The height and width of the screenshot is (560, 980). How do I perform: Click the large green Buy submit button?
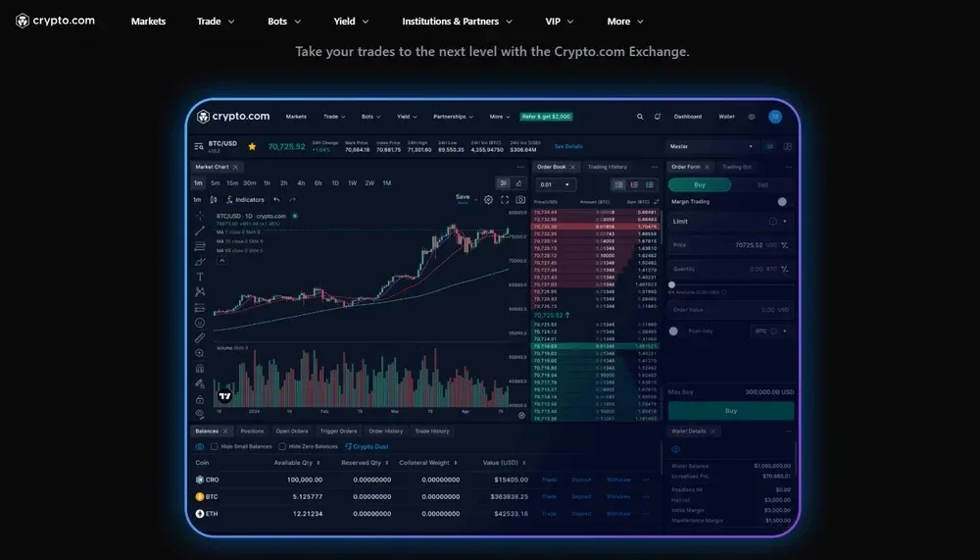pyautogui.click(x=731, y=411)
